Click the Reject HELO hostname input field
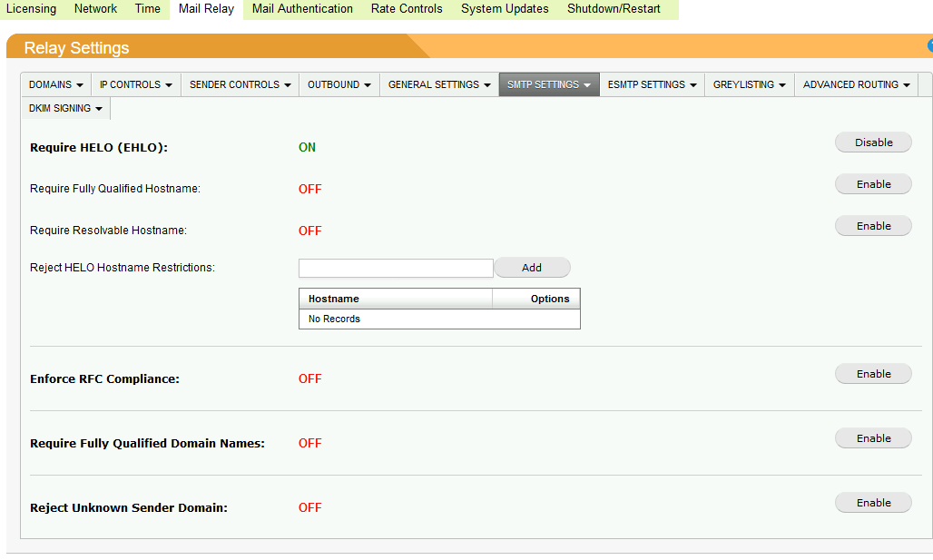Image resolution: width=933 pixels, height=560 pixels. [395, 267]
